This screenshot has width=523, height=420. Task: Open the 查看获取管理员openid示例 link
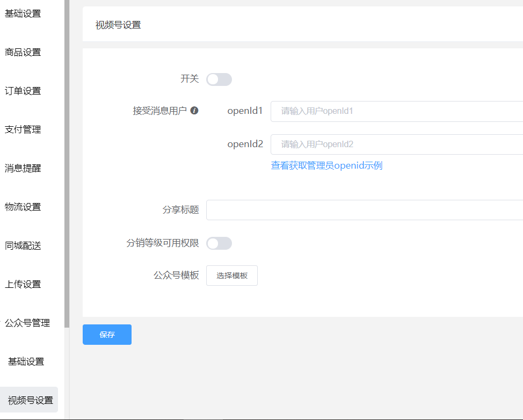326,165
